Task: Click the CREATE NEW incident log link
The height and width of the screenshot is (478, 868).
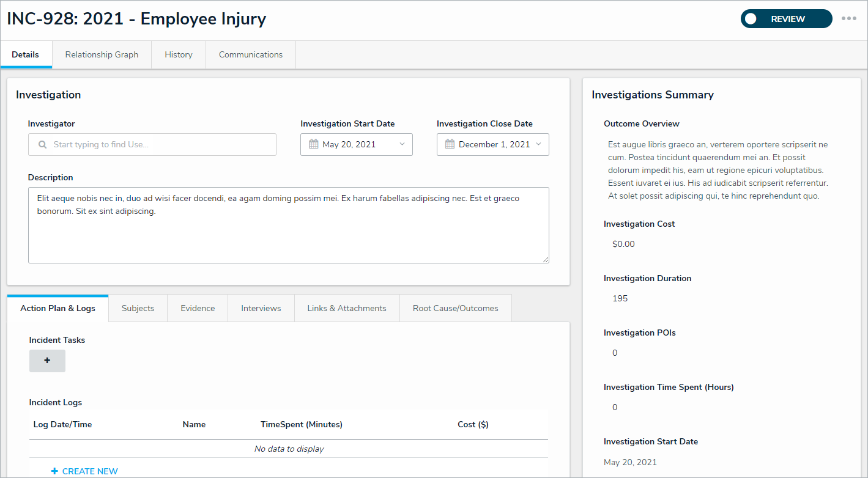Action: click(x=90, y=471)
